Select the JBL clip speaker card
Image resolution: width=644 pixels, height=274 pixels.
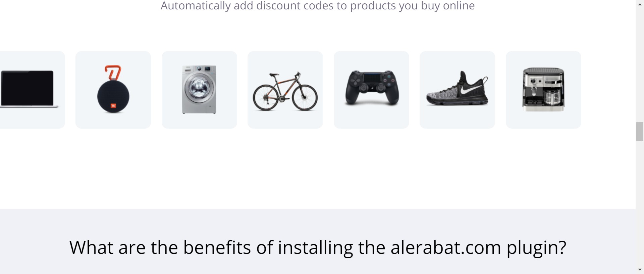(x=113, y=90)
